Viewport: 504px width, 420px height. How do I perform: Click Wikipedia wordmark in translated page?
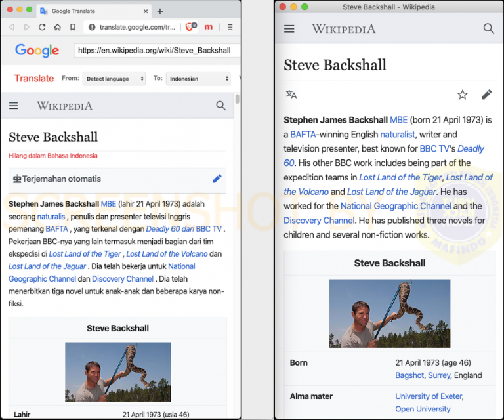(64, 106)
